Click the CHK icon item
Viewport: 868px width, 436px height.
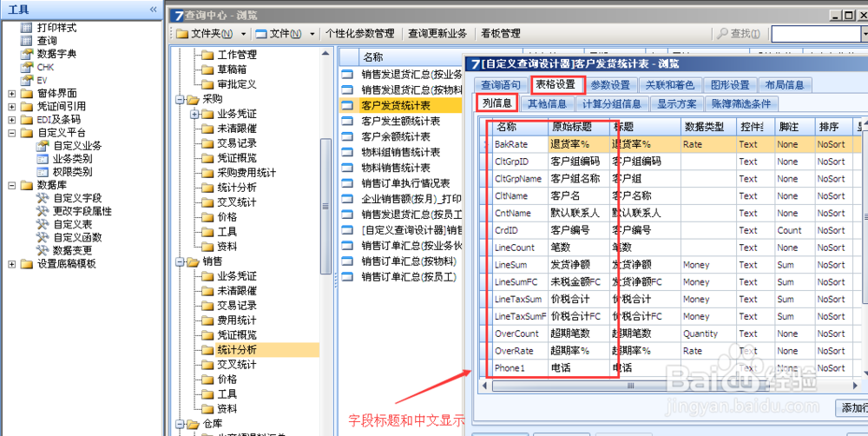[x=26, y=67]
